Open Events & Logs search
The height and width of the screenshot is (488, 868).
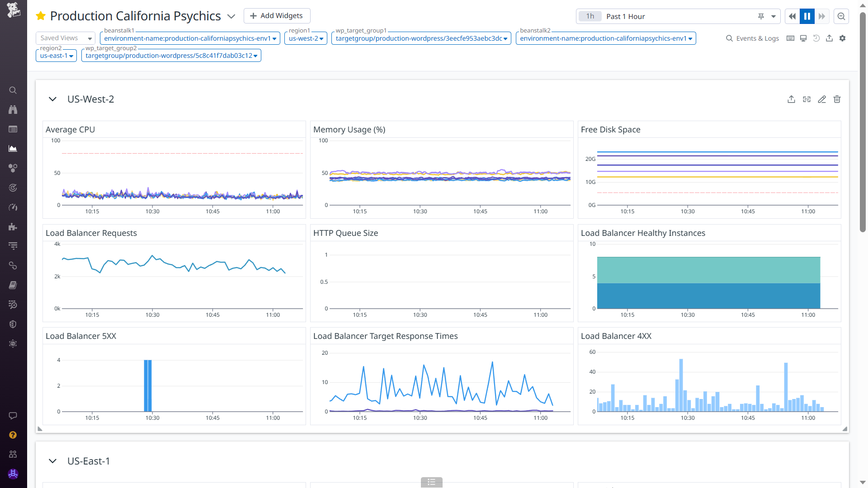(752, 38)
